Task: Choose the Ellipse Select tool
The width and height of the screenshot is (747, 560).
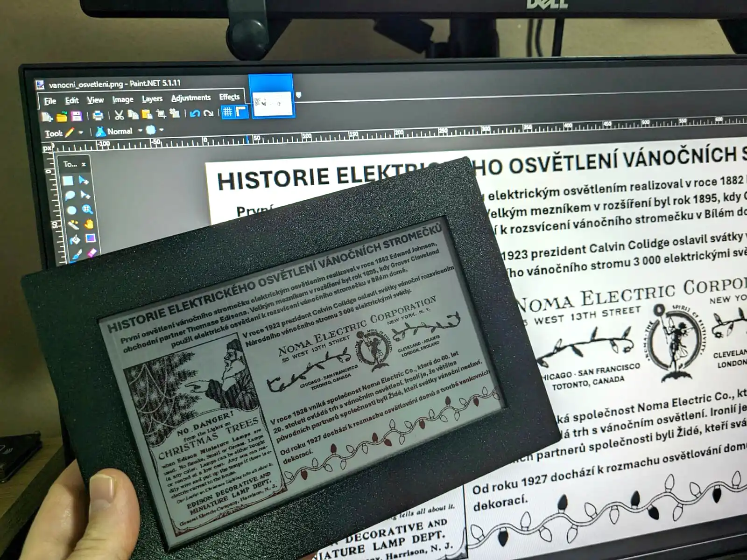Action: [71, 210]
